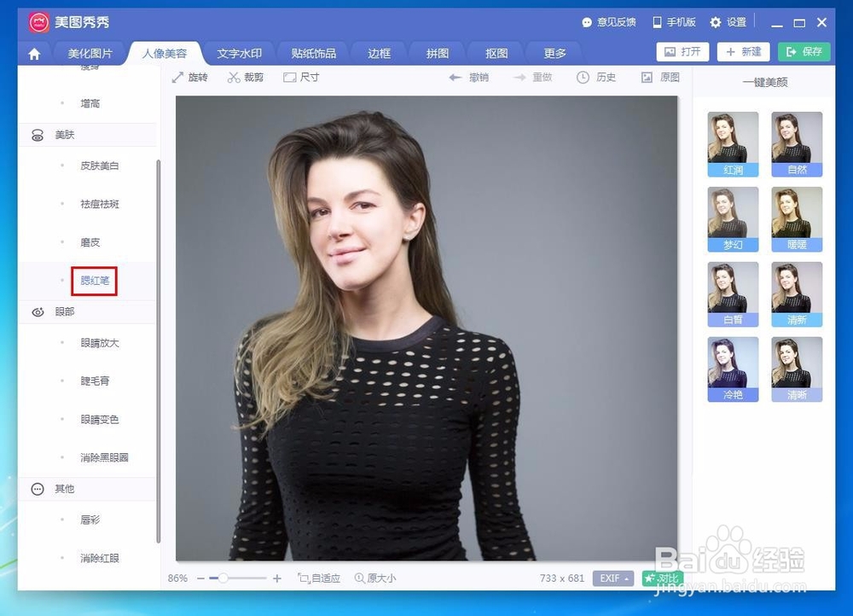Image resolution: width=853 pixels, height=616 pixels.
Task: Click the portrait photo canvas
Action: click(426, 328)
